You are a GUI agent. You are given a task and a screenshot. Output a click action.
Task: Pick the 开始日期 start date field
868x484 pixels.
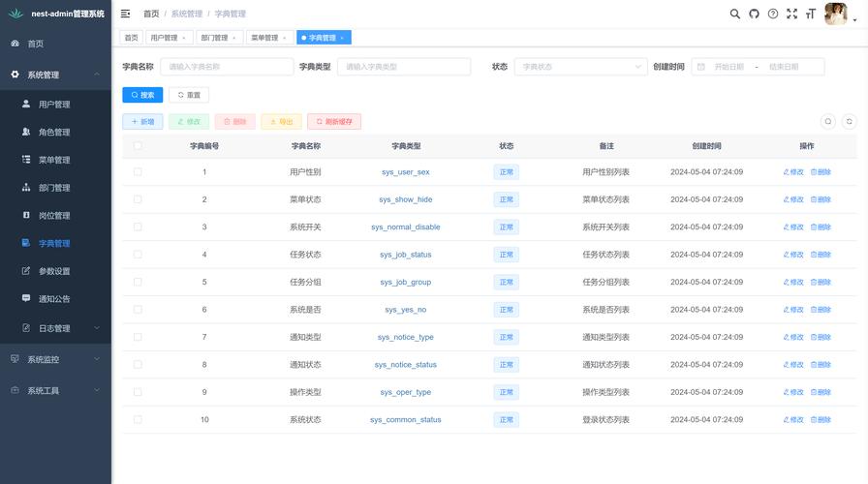pos(729,67)
